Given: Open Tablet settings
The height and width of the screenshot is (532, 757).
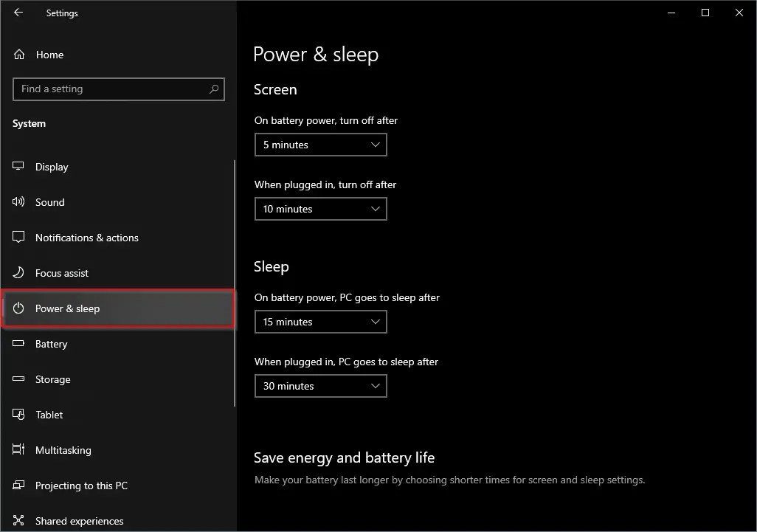Looking at the screenshot, I should pyautogui.click(x=49, y=415).
